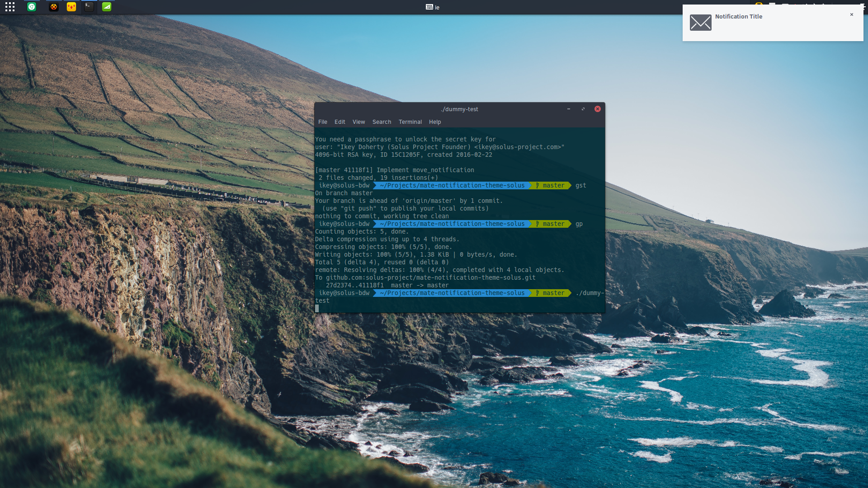Click the './dummy-test' window title bar
868x488 pixels.
(x=460, y=109)
